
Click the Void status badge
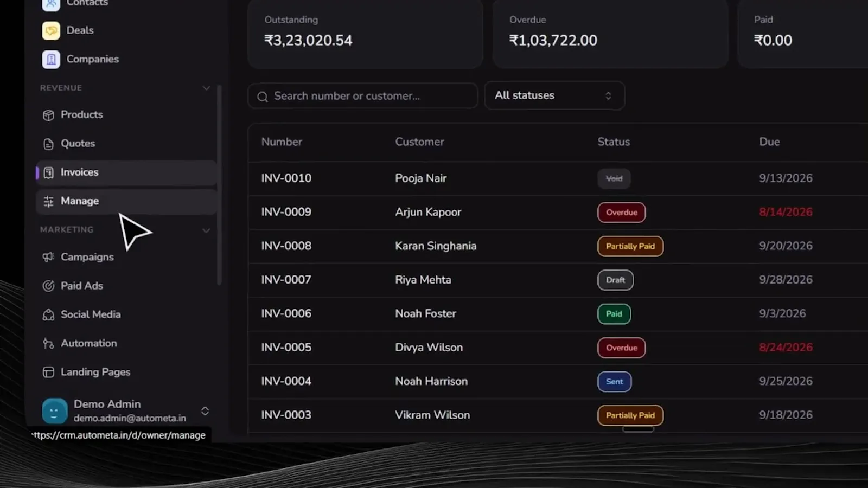click(614, 178)
